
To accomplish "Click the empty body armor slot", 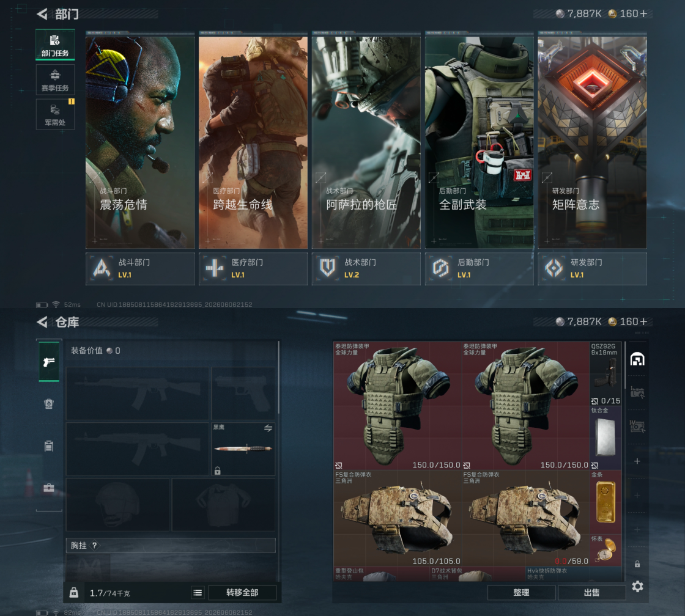I will (224, 504).
